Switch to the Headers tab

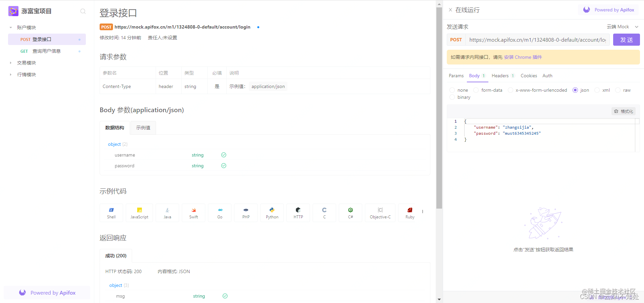click(503, 76)
